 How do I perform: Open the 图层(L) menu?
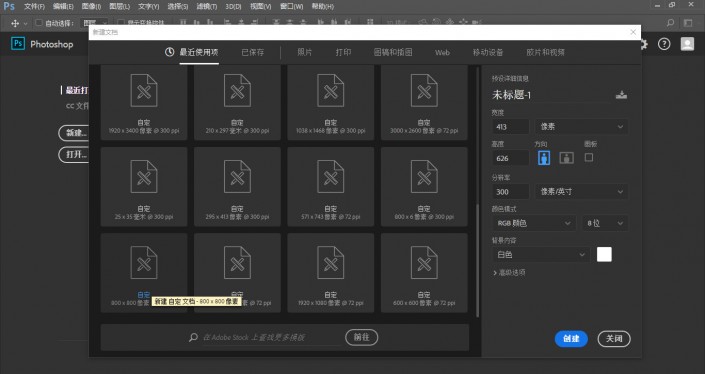pyautogui.click(x=120, y=6)
